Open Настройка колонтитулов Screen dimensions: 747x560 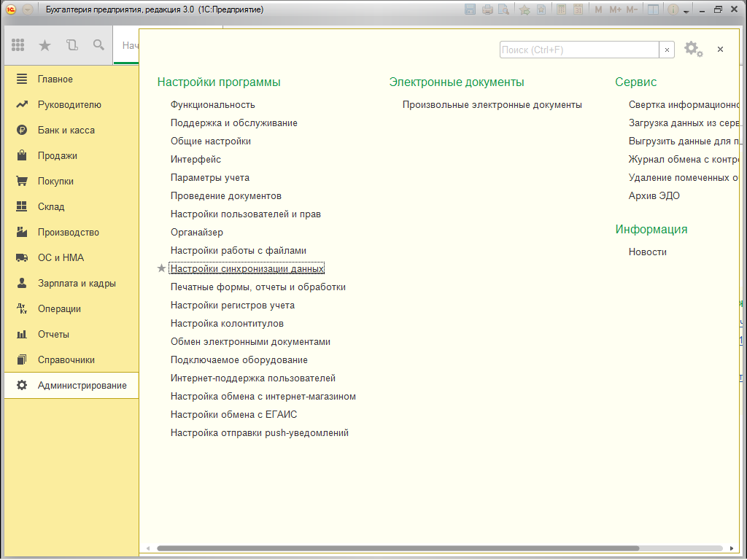pos(228,323)
